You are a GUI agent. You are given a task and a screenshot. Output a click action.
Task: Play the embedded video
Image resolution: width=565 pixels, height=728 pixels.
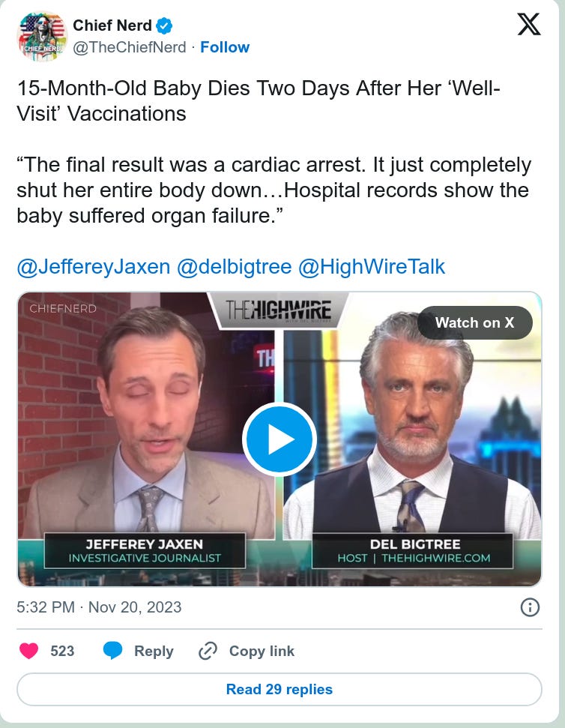point(280,439)
